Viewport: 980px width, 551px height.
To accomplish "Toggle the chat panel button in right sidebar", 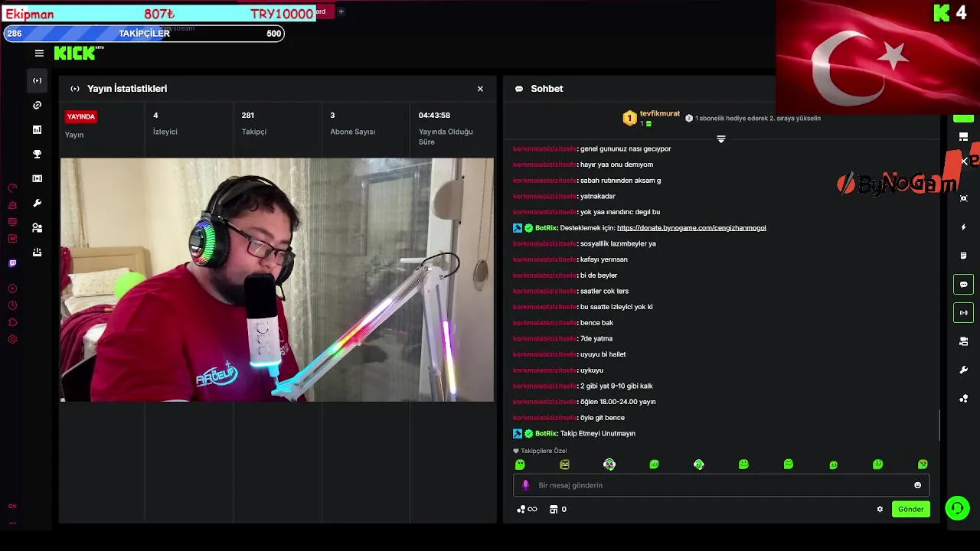I will (x=964, y=285).
